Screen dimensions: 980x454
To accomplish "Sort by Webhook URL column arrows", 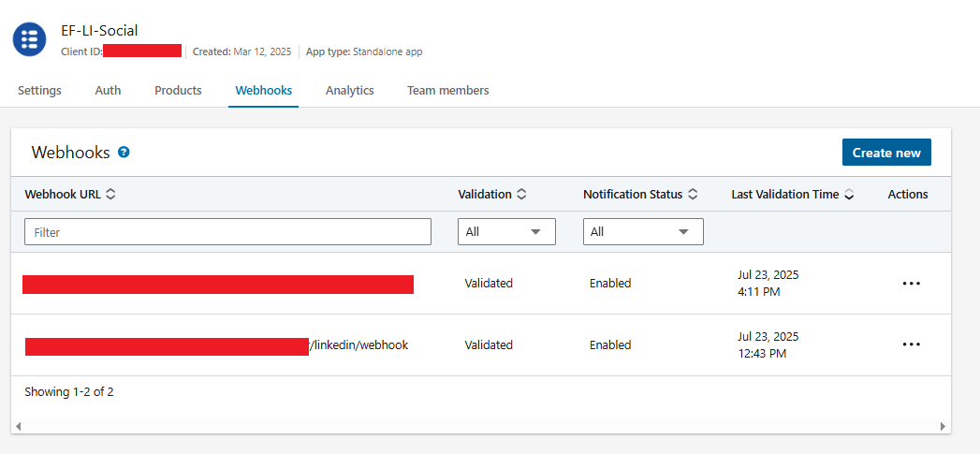I will tap(110, 195).
